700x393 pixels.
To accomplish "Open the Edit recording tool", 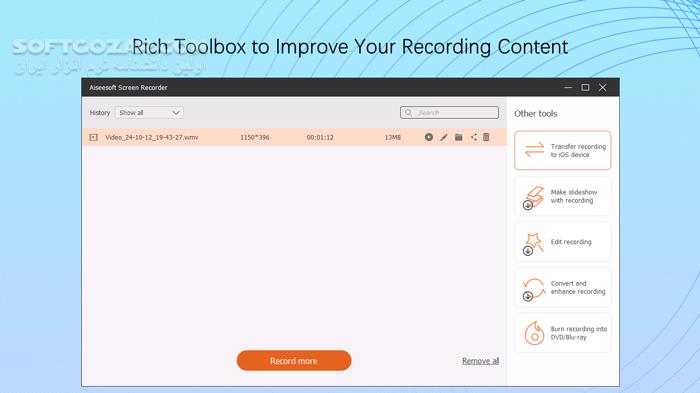I will click(x=562, y=242).
